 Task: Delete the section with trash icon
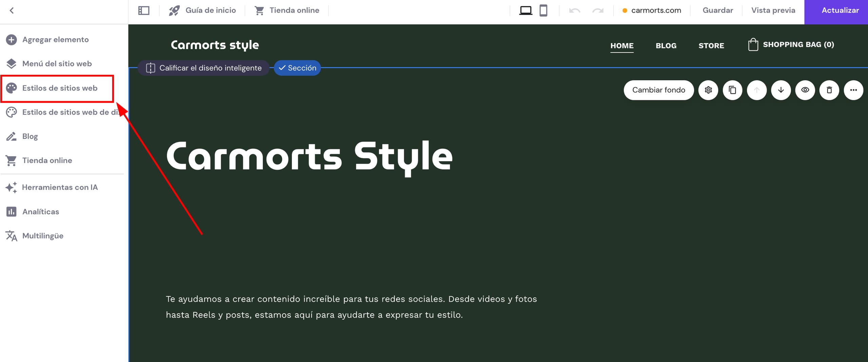[x=829, y=90]
